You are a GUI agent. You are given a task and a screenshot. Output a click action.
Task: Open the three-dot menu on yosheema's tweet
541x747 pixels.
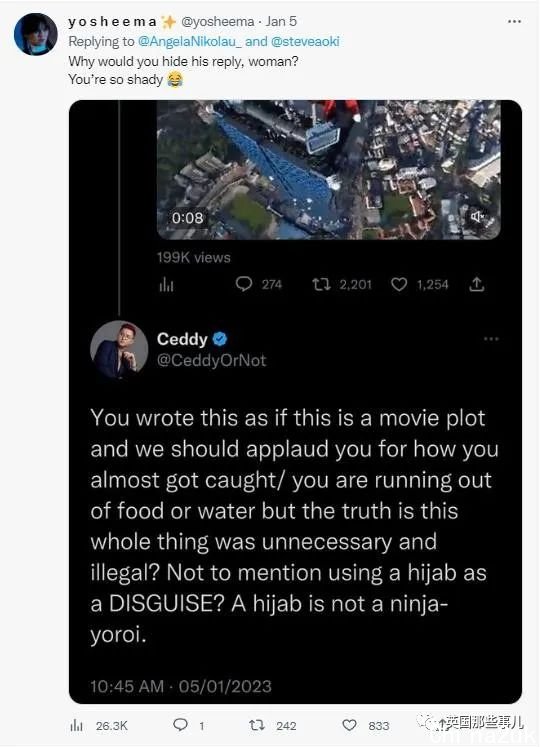click(x=514, y=22)
